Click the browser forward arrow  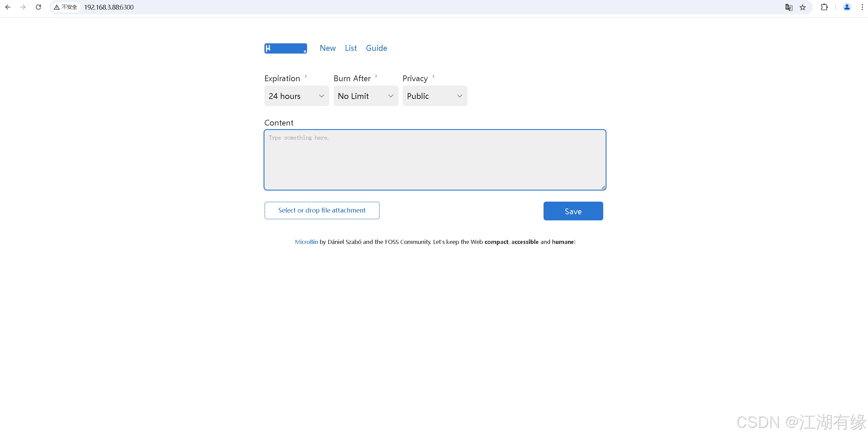pos(23,7)
